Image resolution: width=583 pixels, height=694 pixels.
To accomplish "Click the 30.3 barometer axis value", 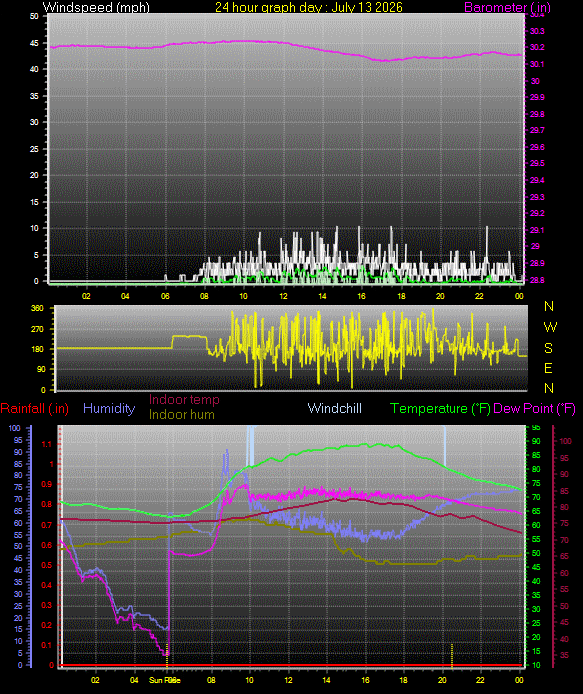I will coord(537,31).
